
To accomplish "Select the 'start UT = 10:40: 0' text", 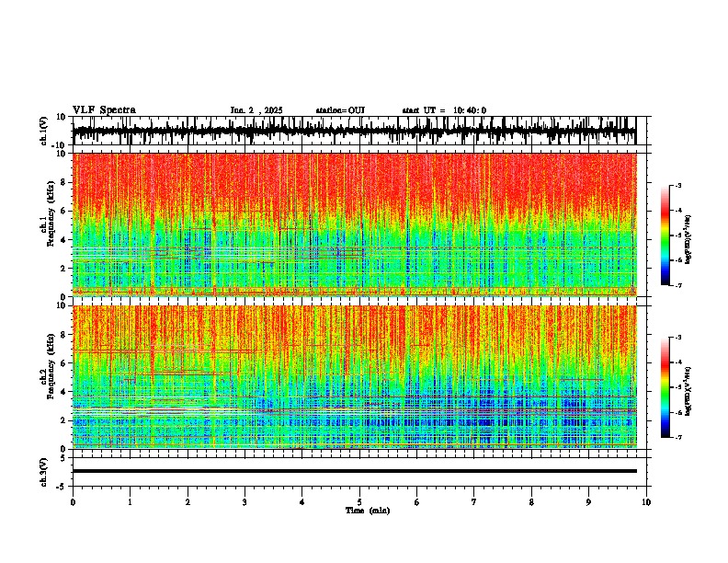I will [444, 110].
